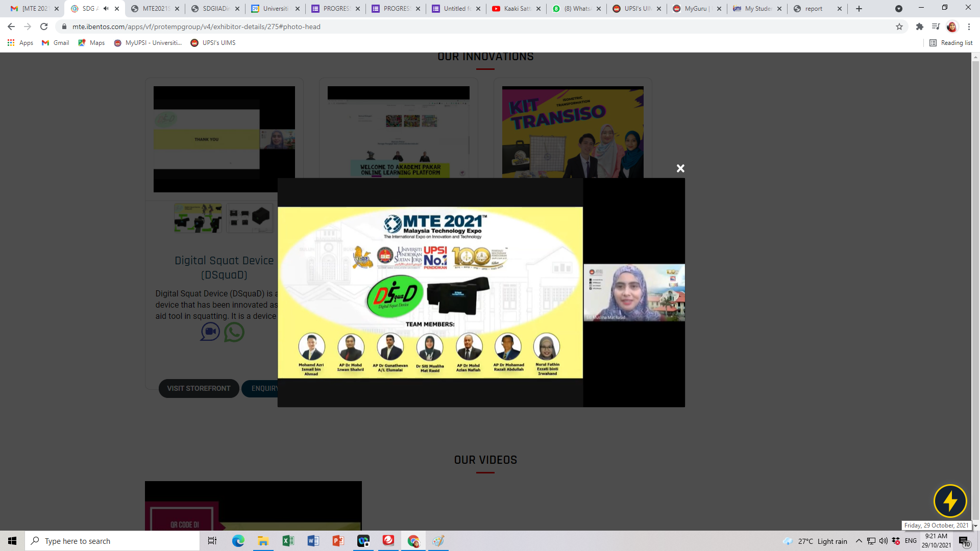Mute the SDG tab audio icon
The image size is (980, 551).
[x=106, y=9]
